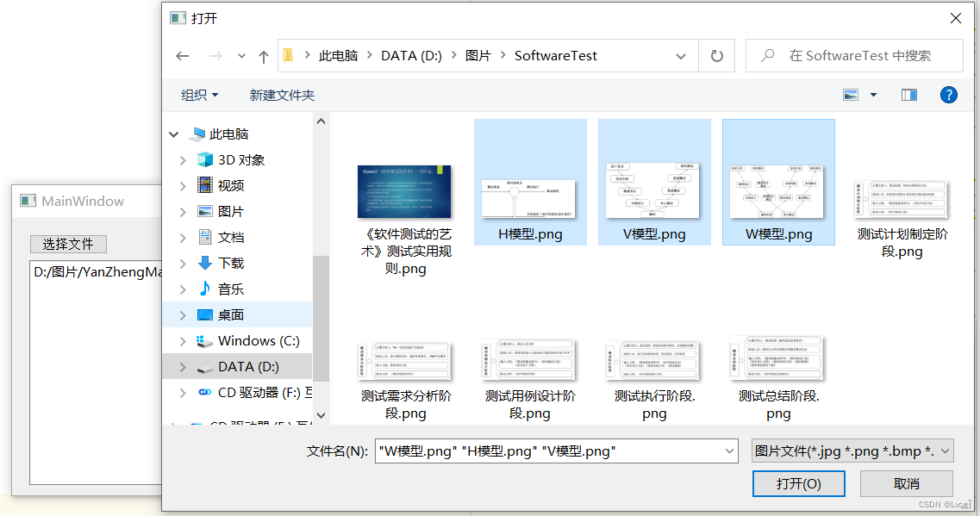Viewport: 980px width, 516px height.
Task: Click the 打开(O) button
Action: pyautogui.click(x=798, y=483)
